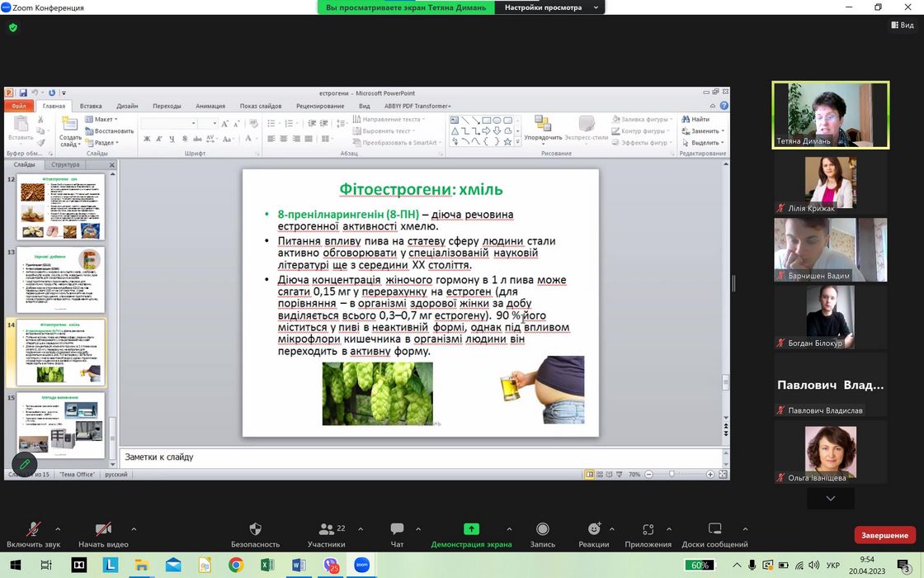Open the Вид layout menu

pos(902,26)
